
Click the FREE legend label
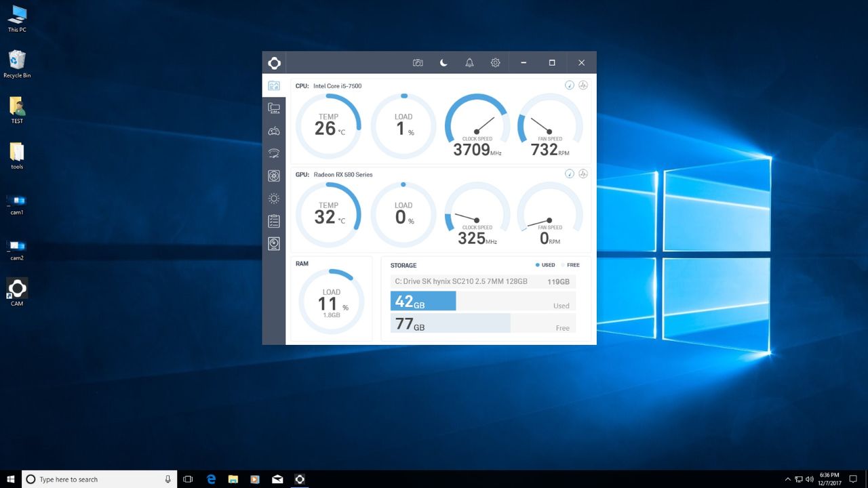point(573,265)
